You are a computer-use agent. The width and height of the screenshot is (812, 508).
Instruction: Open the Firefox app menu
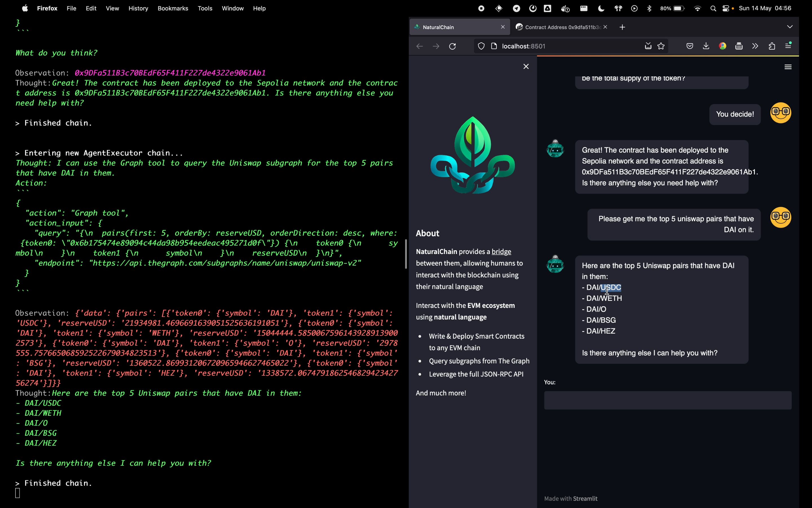(47, 8)
